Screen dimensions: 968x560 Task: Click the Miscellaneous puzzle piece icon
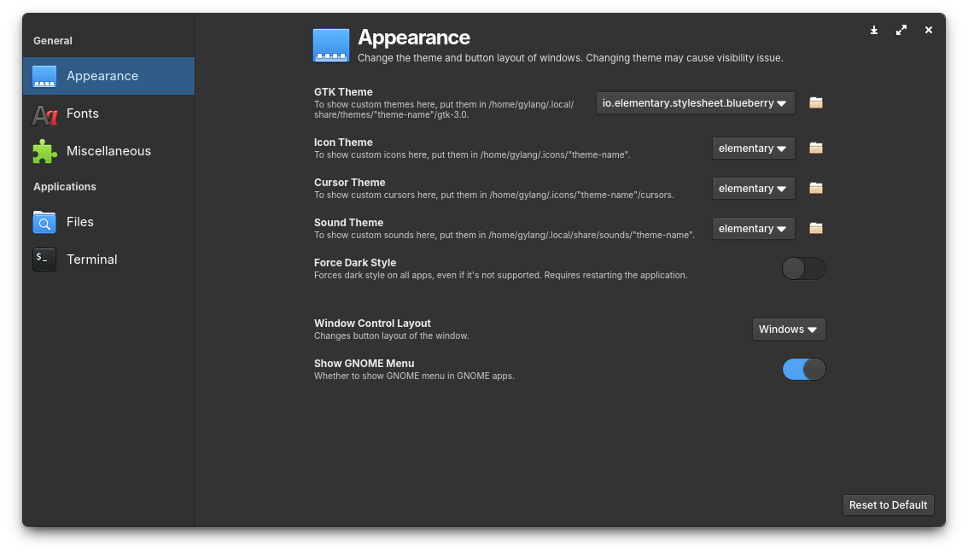click(44, 151)
